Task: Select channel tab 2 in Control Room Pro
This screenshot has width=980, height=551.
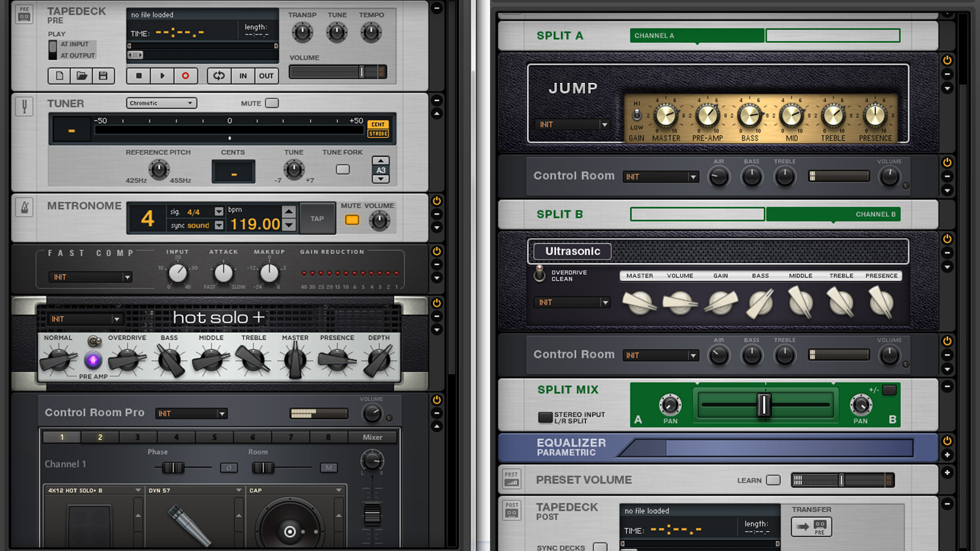Action: pos(100,437)
